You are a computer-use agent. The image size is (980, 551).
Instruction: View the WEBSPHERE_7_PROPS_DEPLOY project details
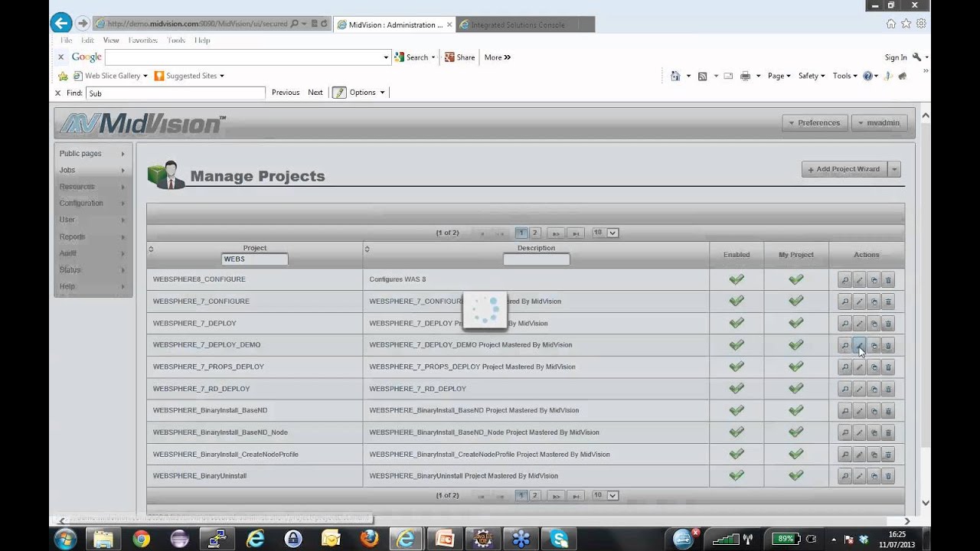pyautogui.click(x=844, y=367)
